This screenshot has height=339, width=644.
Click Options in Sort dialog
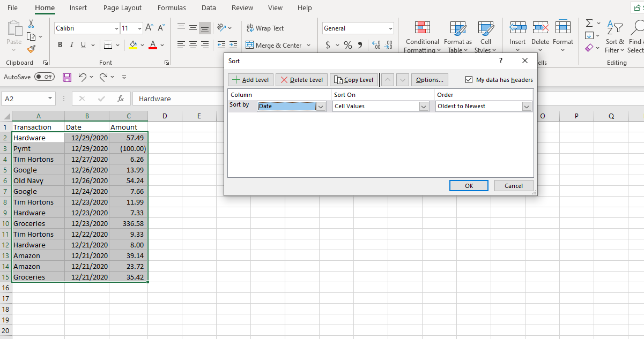coord(430,80)
